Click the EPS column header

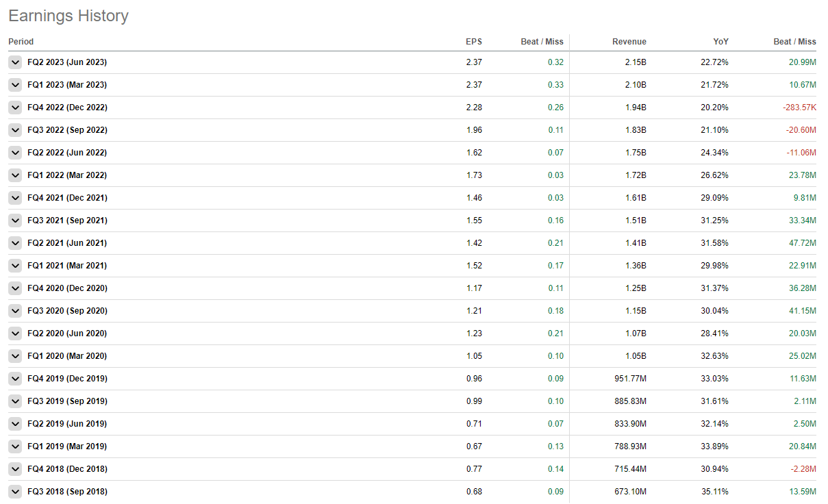pos(474,42)
